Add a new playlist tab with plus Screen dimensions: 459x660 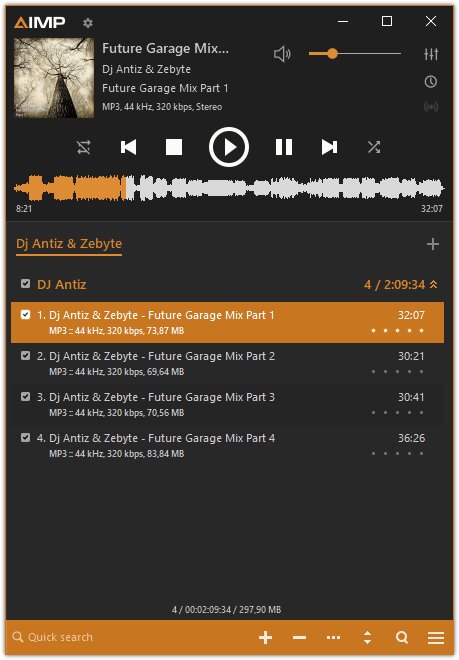pos(432,244)
